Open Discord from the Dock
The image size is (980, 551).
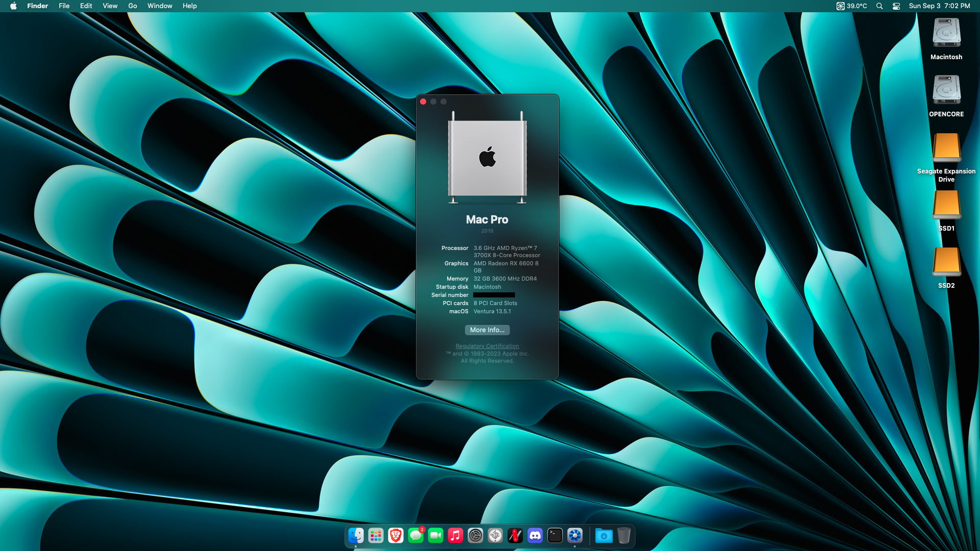click(535, 535)
